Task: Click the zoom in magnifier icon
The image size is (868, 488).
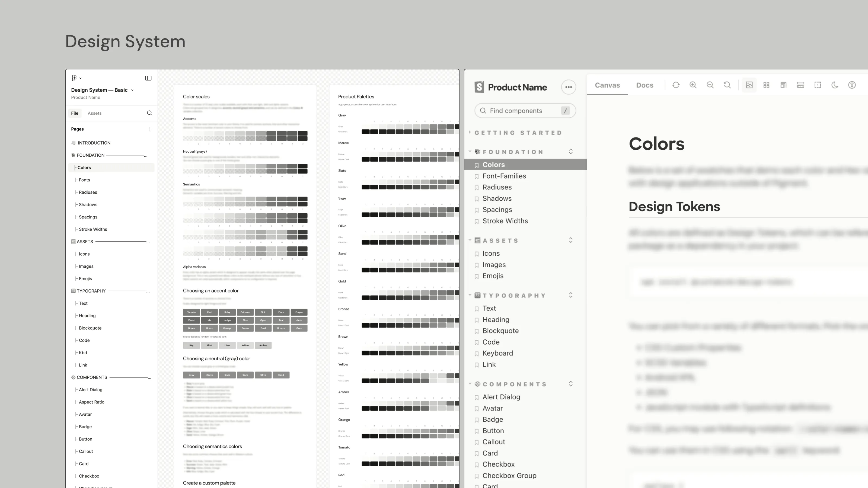Action: (693, 85)
